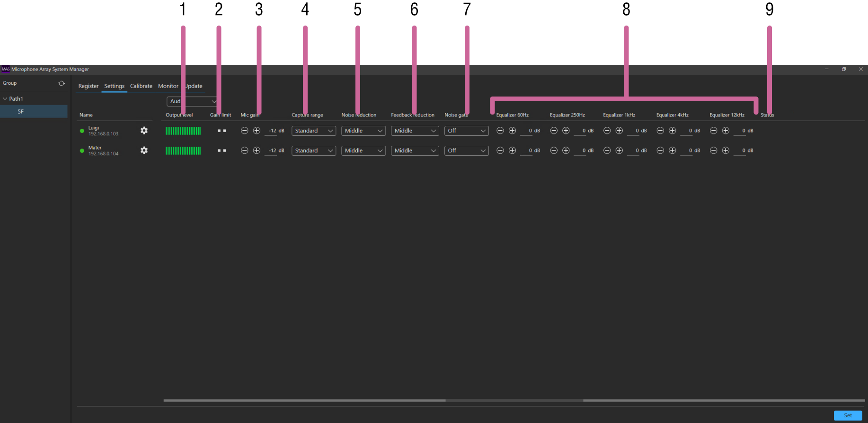The image size is (868, 423).
Task: Open Luigi Capture range dropdown
Action: (x=313, y=131)
